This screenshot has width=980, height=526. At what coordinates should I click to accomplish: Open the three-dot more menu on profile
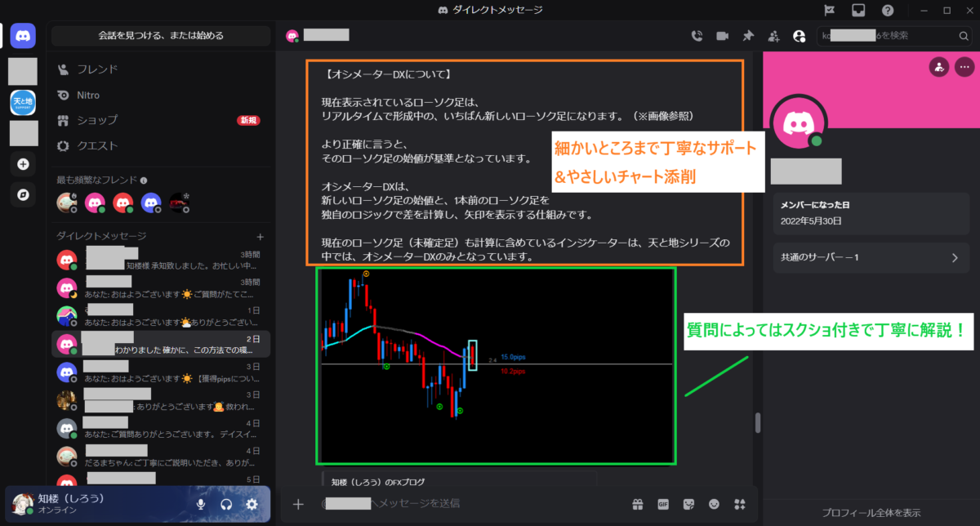[964, 68]
